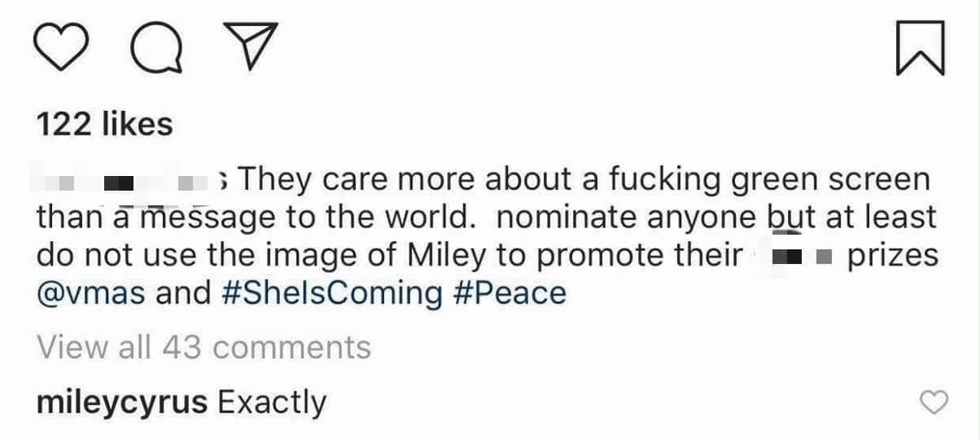
Task: Open the #SheIsComing hashtag
Action: click(331, 293)
